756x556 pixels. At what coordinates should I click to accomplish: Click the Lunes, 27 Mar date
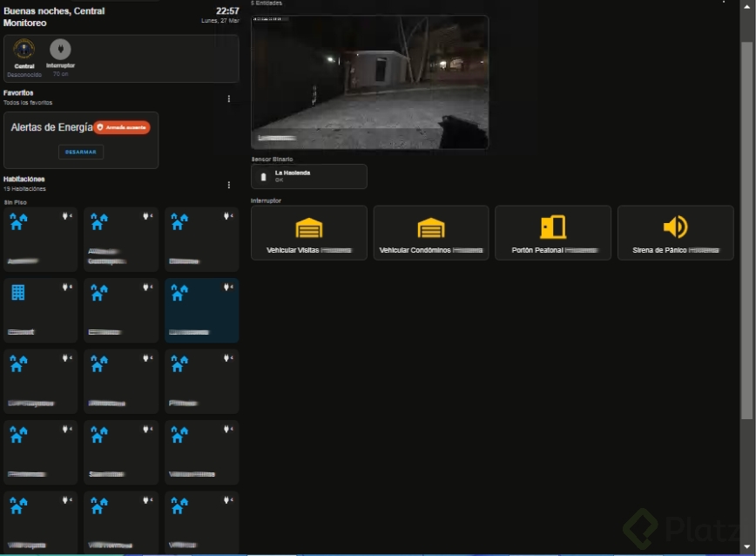[x=219, y=21]
